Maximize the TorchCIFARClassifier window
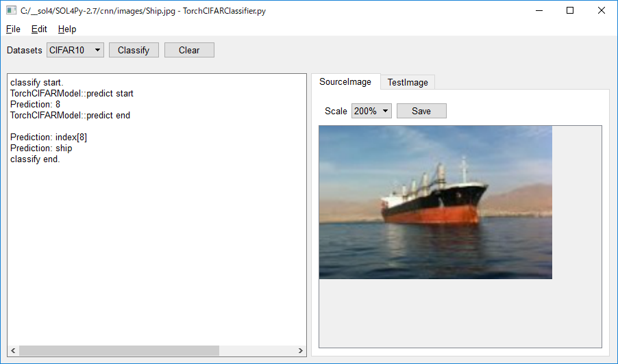The image size is (618, 364). pos(570,11)
